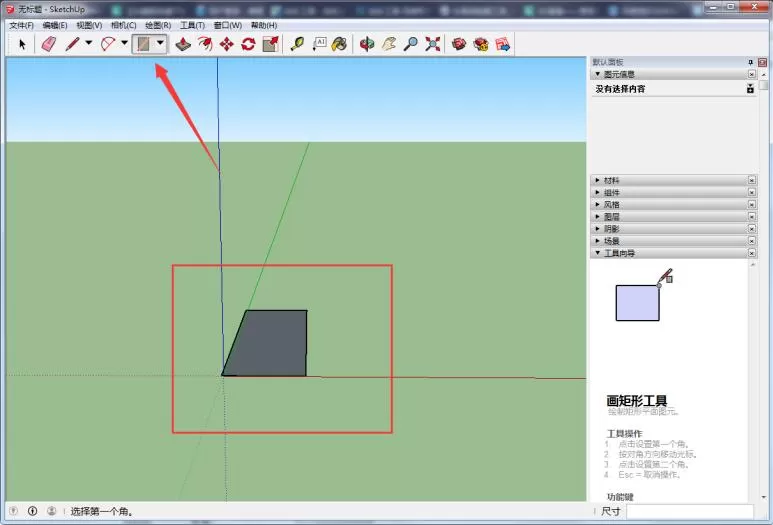
Task: Activate the Tape Measure tool
Action: coord(297,44)
